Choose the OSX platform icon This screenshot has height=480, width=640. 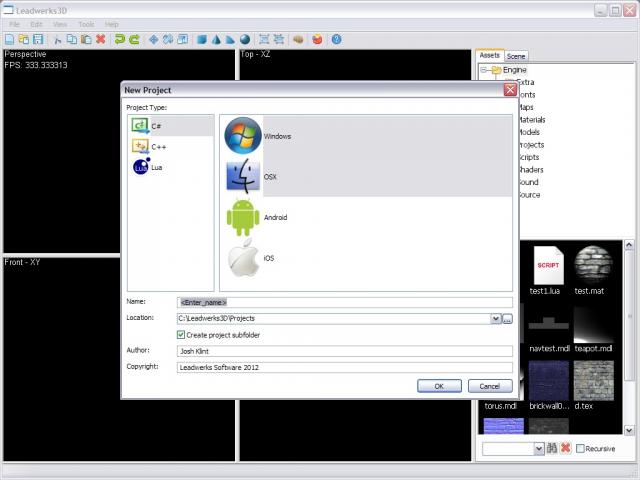tap(243, 177)
